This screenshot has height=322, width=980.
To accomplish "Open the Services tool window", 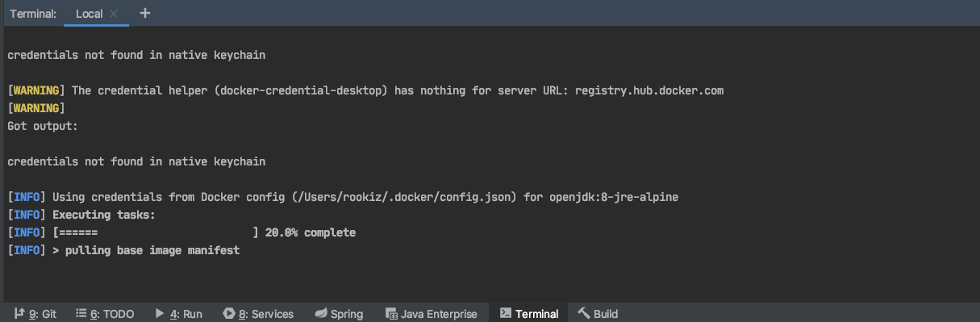I will (258, 313).
